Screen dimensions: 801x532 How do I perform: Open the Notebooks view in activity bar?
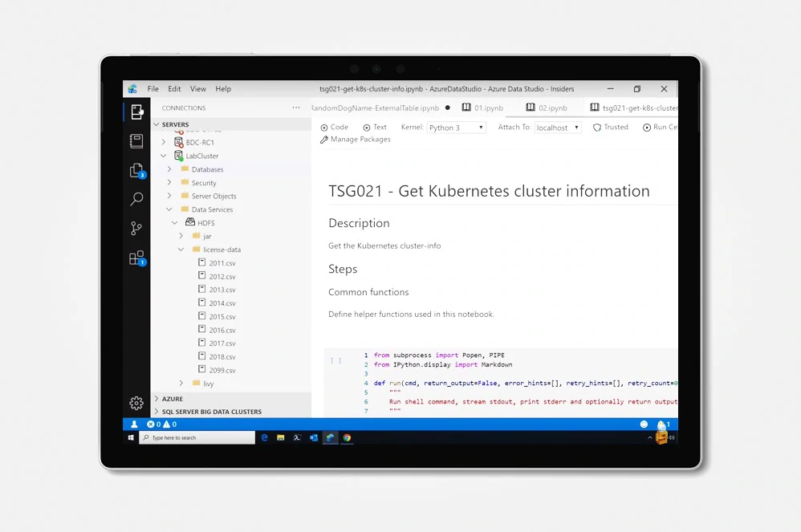click(x=136, y=141)
